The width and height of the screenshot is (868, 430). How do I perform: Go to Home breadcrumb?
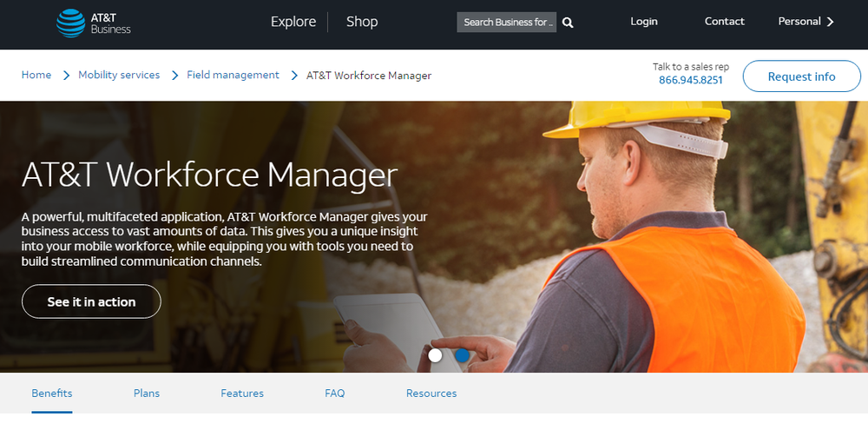pyautogui.click(x=36, y=75)
